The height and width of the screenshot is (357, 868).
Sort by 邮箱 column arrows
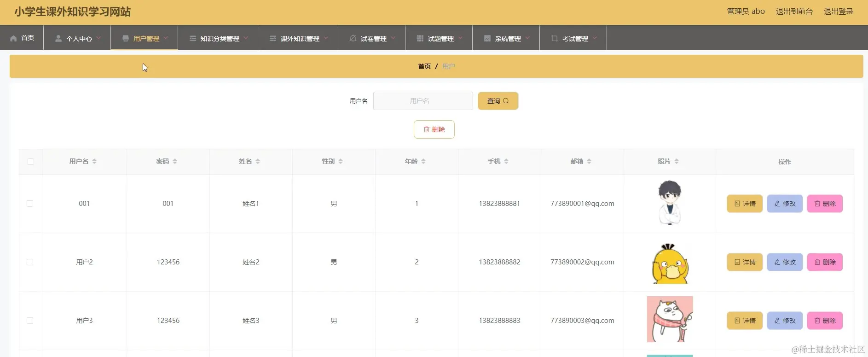[589, 161]
